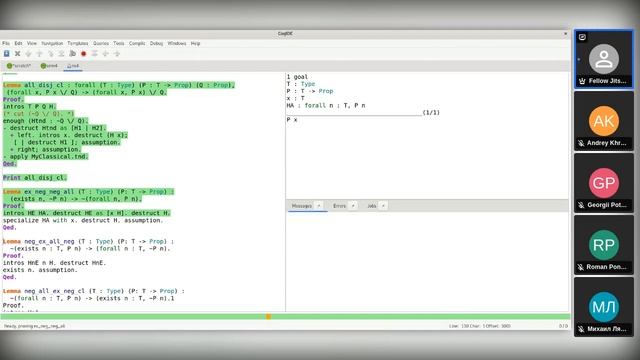The height and width of the screenshot is (360, 640).
Task: Switch to the Messages tab
Action: (302, 206)
